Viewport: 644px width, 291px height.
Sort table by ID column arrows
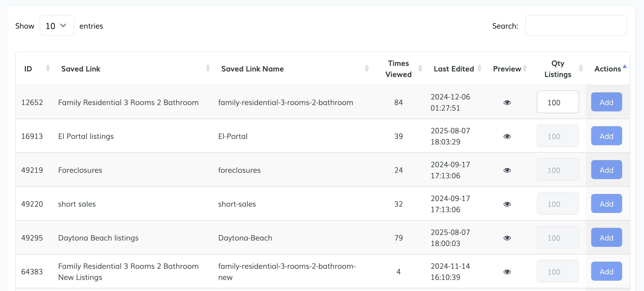(48, 69)
